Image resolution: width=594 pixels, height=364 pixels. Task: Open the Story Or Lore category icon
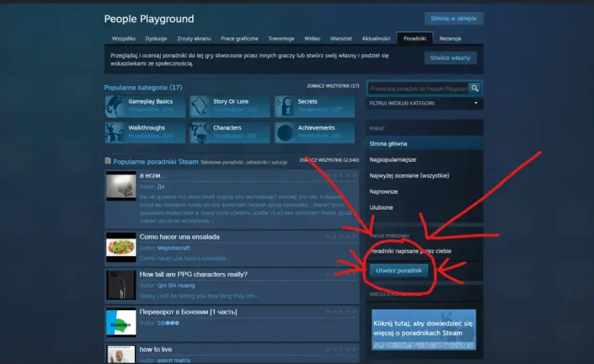click(x=200, y=107)
